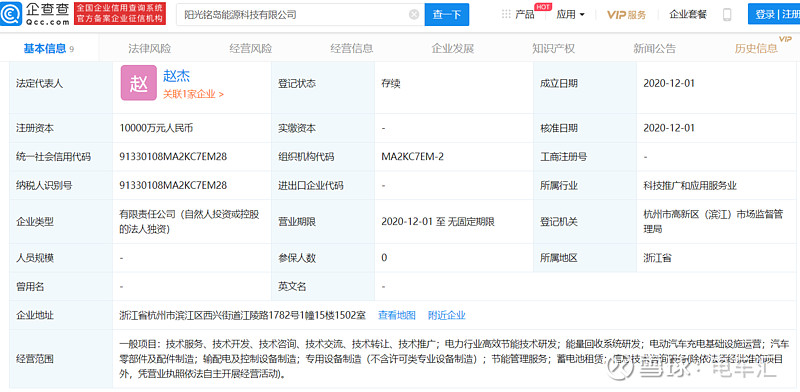Expand the 关联1家企业 link
This screenshot has width=800, height=392.
click(x=193, y=94)
